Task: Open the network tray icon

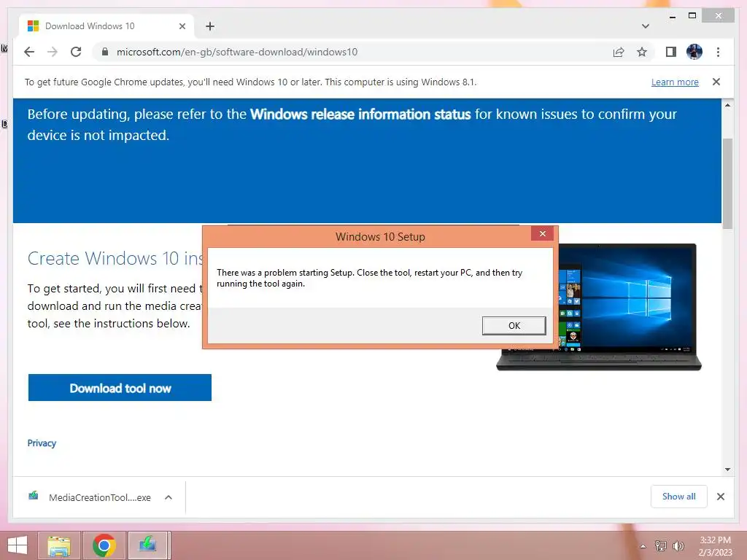Action: [x=661, y=546]
